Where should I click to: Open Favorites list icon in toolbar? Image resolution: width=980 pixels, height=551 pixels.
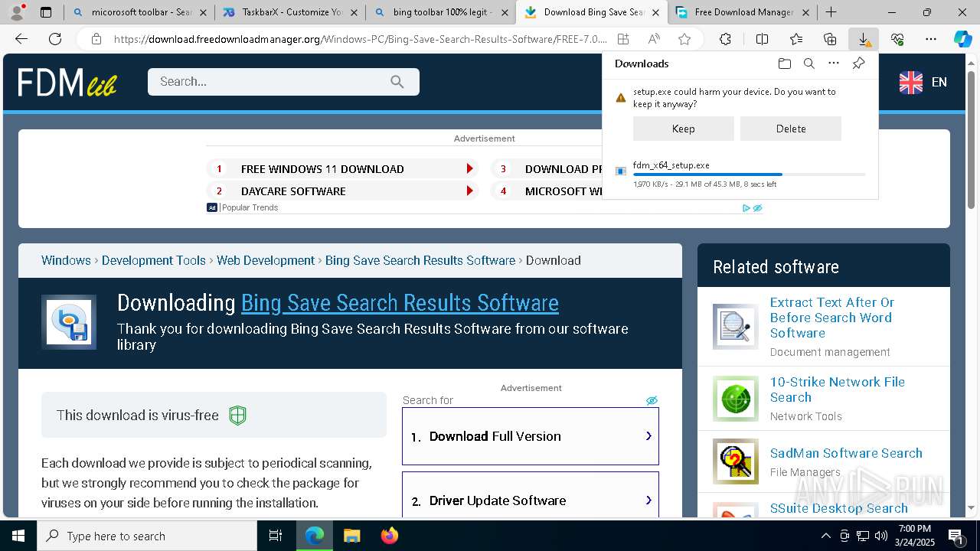tap(796, 39)
